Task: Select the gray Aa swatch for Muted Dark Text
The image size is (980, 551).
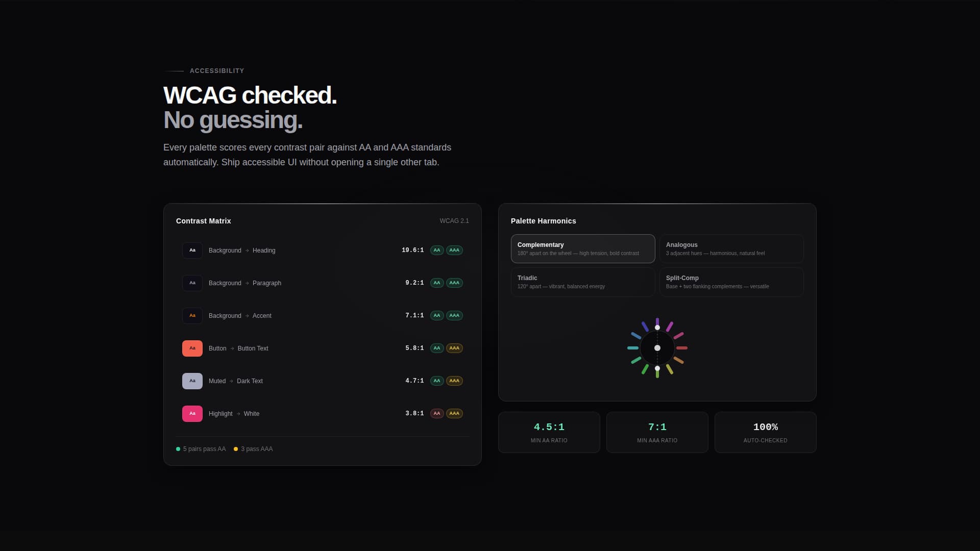Action: [x=192, y=381]
